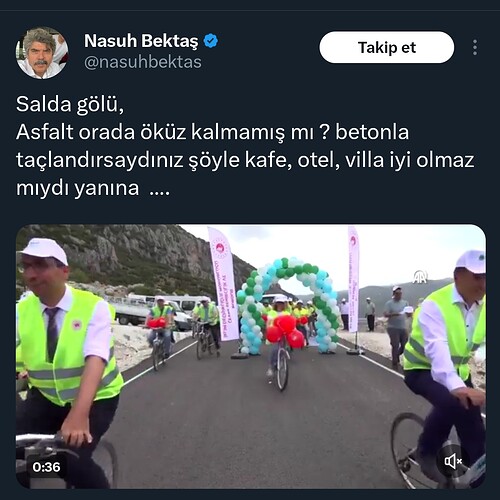Follow the account with Takip et
Viewport: 500px width, 500px height.
[387, 47]
